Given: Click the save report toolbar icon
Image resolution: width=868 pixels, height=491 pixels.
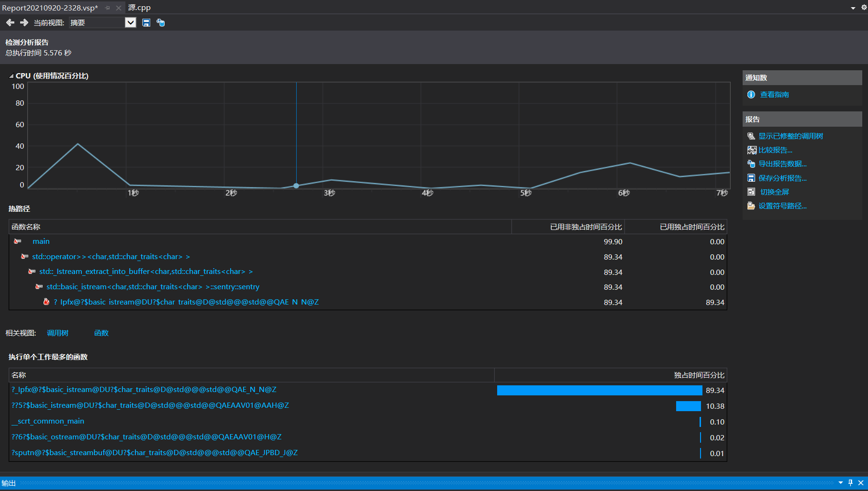Looking at the screenshot, I should coord(146,22).
